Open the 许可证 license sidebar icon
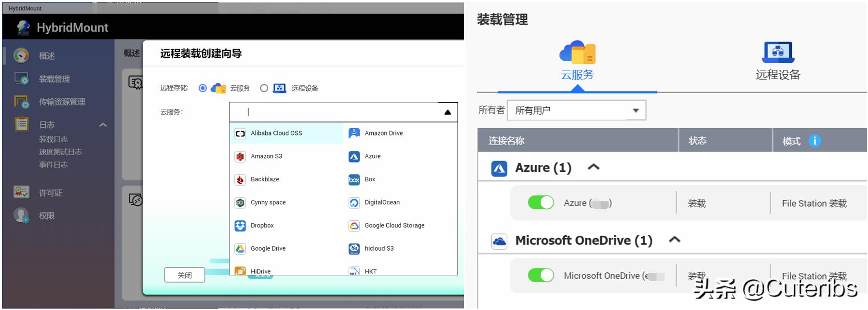 pos(21,192)
